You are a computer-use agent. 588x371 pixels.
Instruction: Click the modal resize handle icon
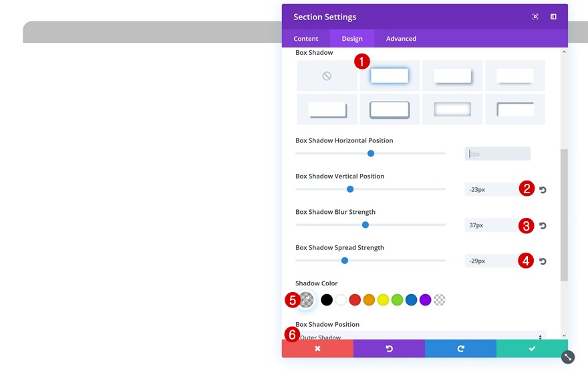[568, 357]
